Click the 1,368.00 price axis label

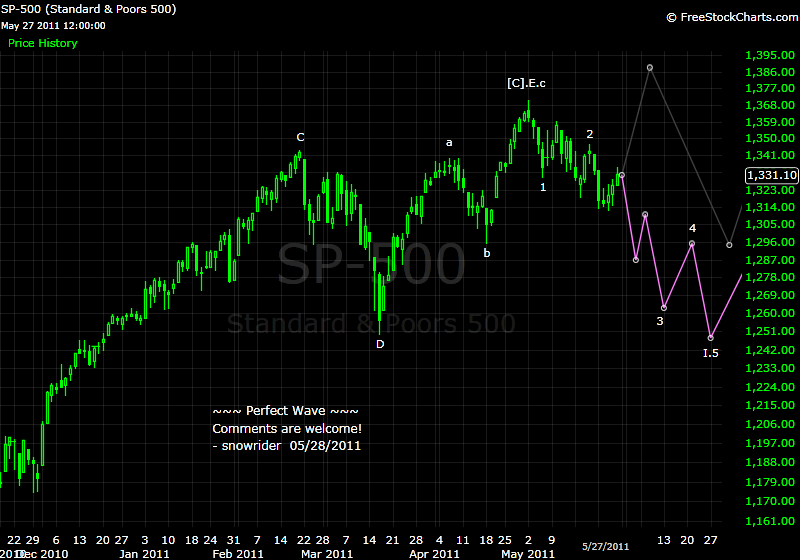(x=770, y=105)
